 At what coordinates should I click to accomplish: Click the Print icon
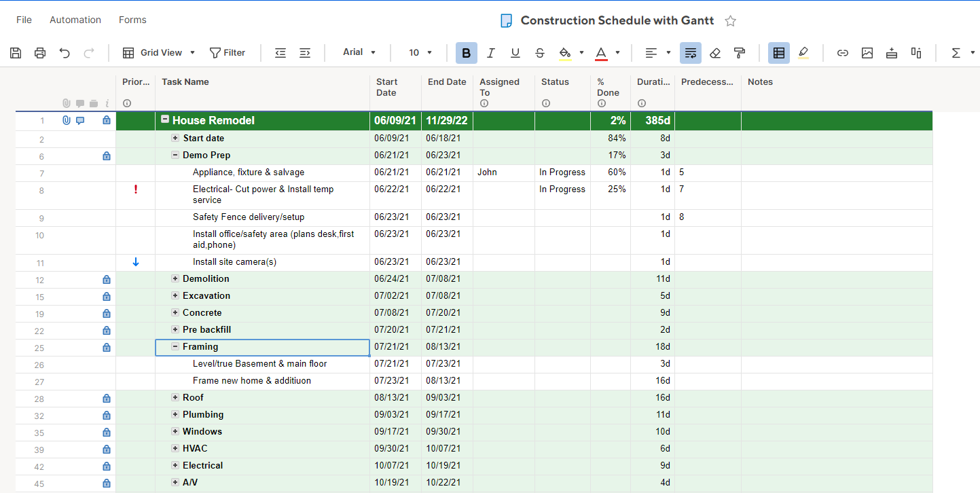tap(40, 53)
